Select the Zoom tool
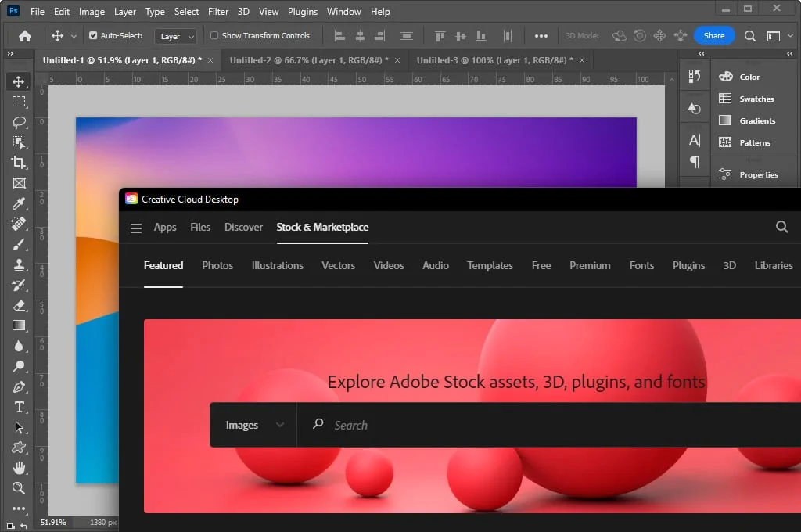This screenshot has width=801, height=532. coord(19,488)
